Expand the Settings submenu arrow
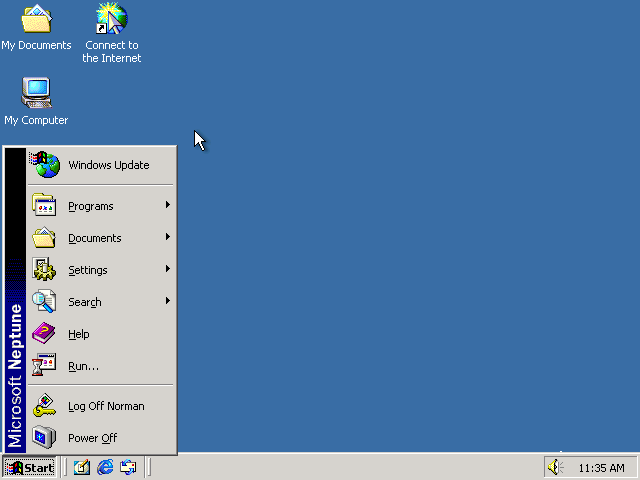 [x=168, y=270]
